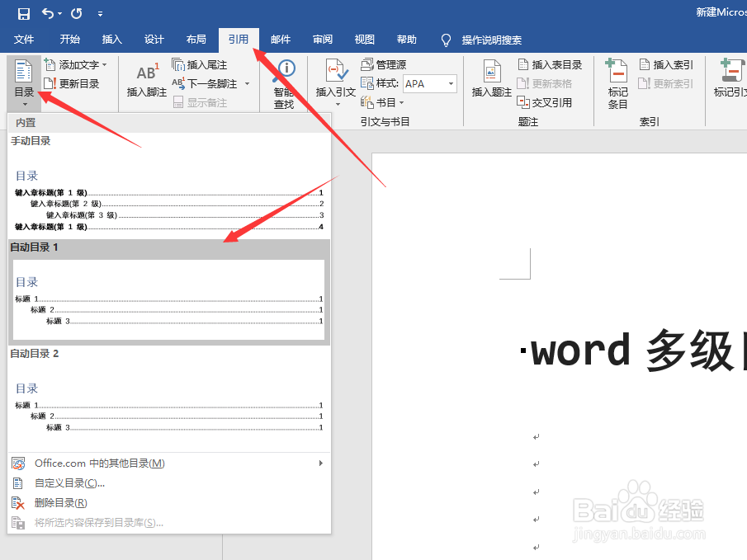The image size is (747, 560).
Task: Click 标记条目 (Mark Entry) in Index group
Action: click(x=617, y=78)
